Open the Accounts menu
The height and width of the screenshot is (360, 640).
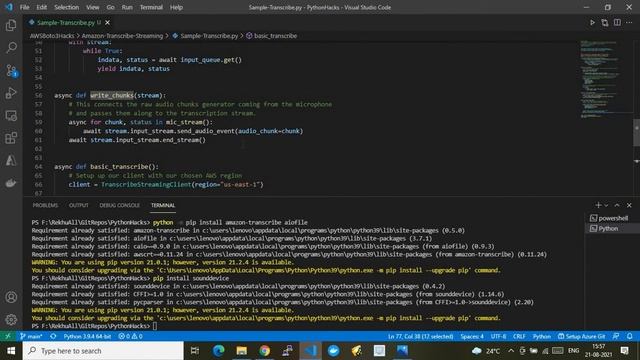click(11, 297)
